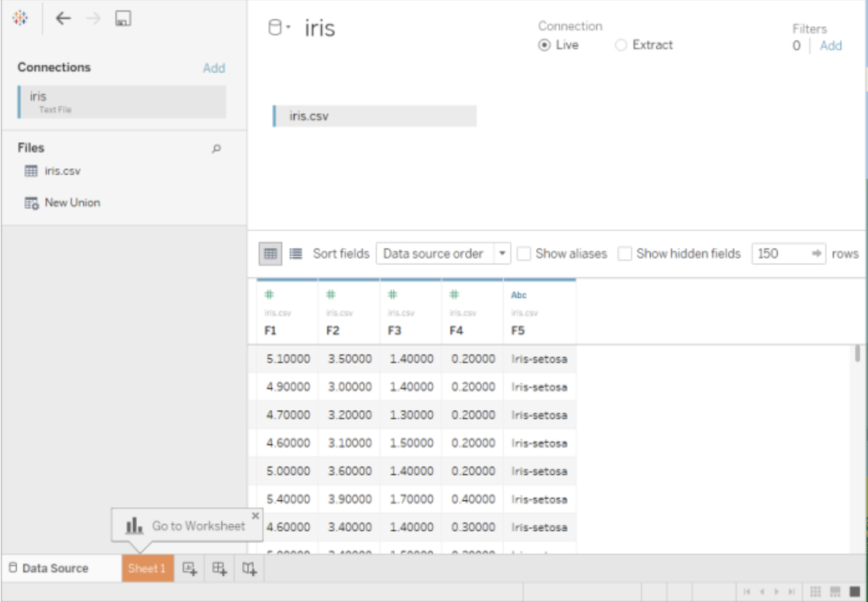The height and width of the screenshot is (602, 868).
Task: Enable the Show aliases checkbox
Action: [x=524, y=253]
